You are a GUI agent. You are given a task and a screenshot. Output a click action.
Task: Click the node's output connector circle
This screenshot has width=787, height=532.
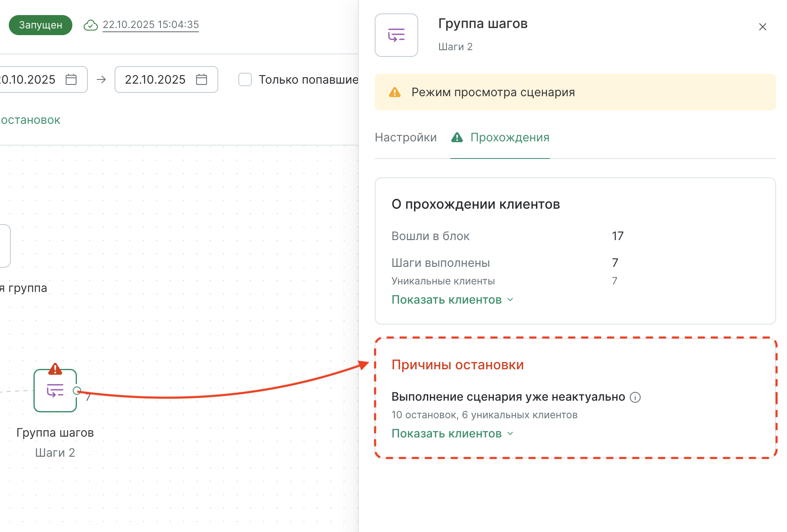tap(77, 391)
